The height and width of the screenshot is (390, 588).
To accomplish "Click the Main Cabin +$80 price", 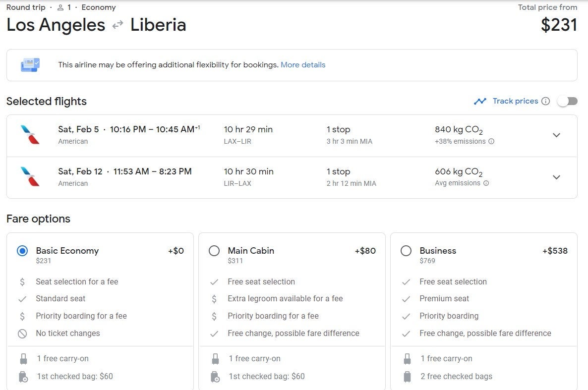I will point(365,251).
